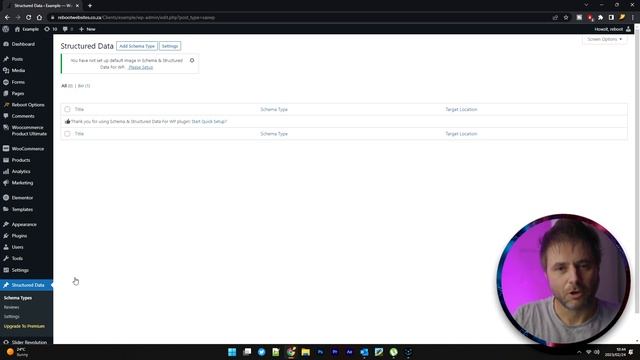The image size is (640, 360).
Task: Open After Effects from taskbar
Action: tap(349, 352)
